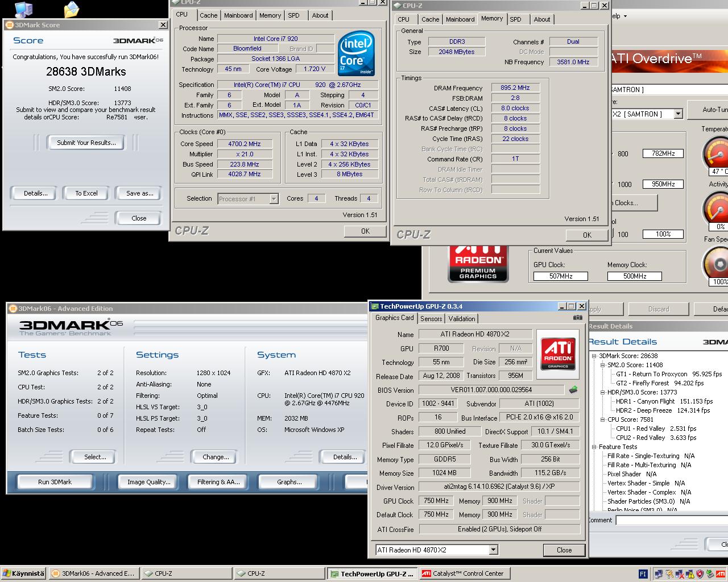Click Details button in 3DMark Score window
728x582 pixels.
36,193
